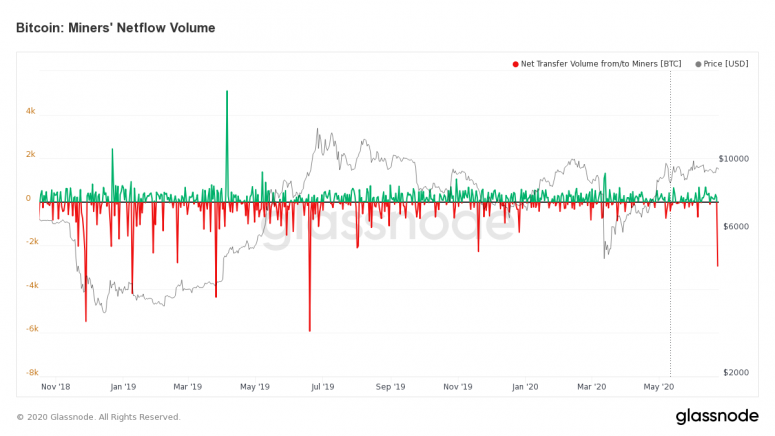Image resolution: width=775 pixels, height=436 pixels.
Task: Click the Glassnode copyright text
Action: (x=98, y=417)
